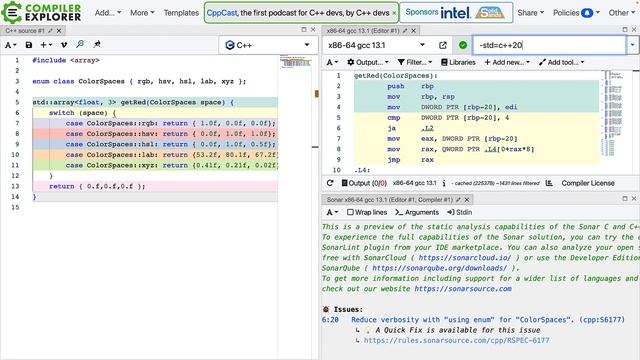640x360 pixels.
Task: Open the timing chart icon beside Compiler License
Action: [549, 183]
